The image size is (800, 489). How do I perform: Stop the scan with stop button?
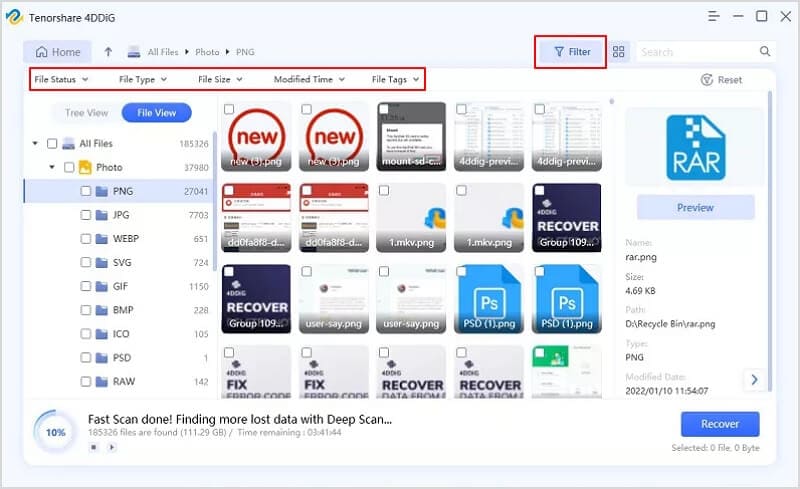(94, 447)
